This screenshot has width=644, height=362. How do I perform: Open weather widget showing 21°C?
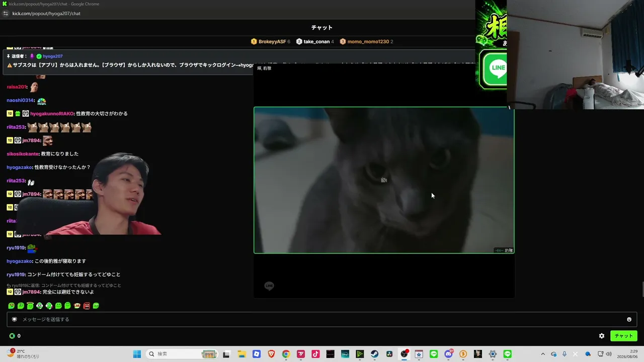pyautogui.click(x=23, y=354)
